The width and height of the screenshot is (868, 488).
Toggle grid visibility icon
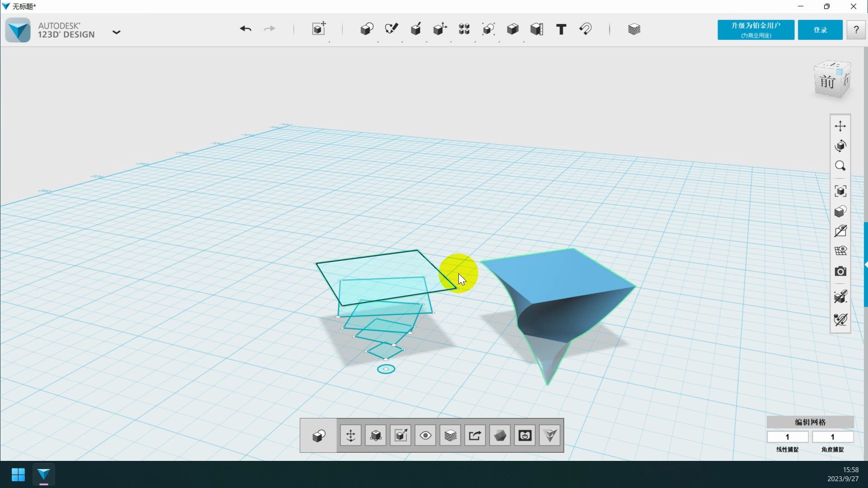(x=840, y=251)
